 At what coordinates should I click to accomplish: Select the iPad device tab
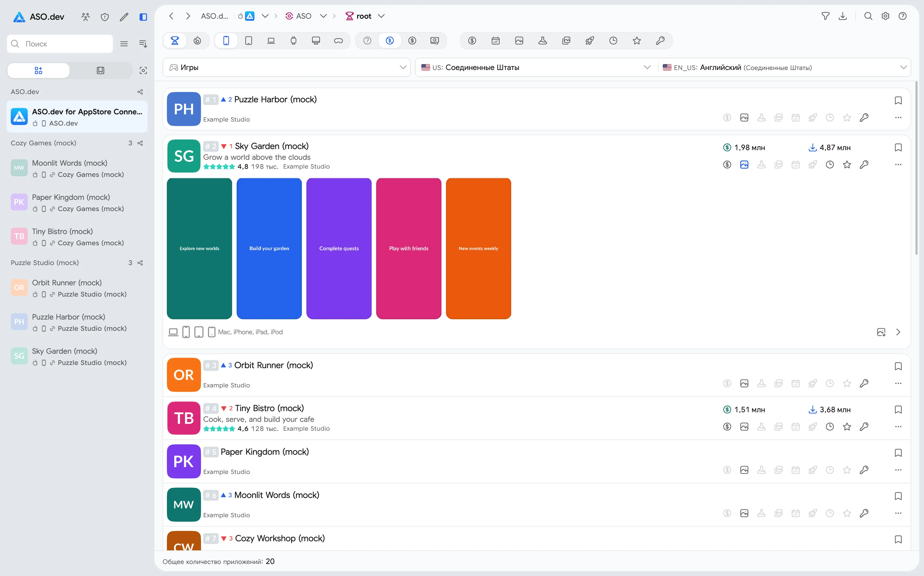(x=249, y=40)
